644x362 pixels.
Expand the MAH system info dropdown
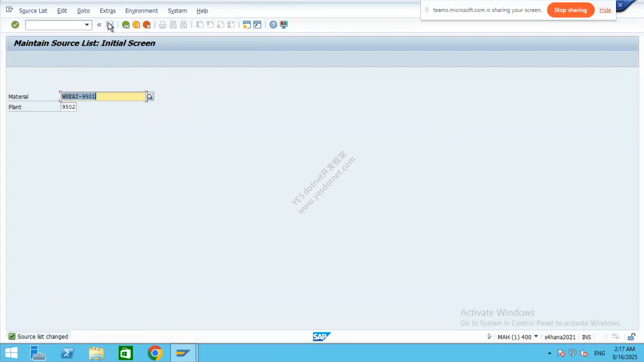click(x=536, y=337)
